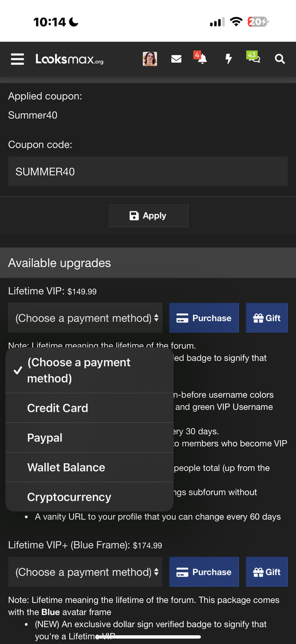296x644 pixels.
Task: Focus the Coupon code input field
Action: 148,171
